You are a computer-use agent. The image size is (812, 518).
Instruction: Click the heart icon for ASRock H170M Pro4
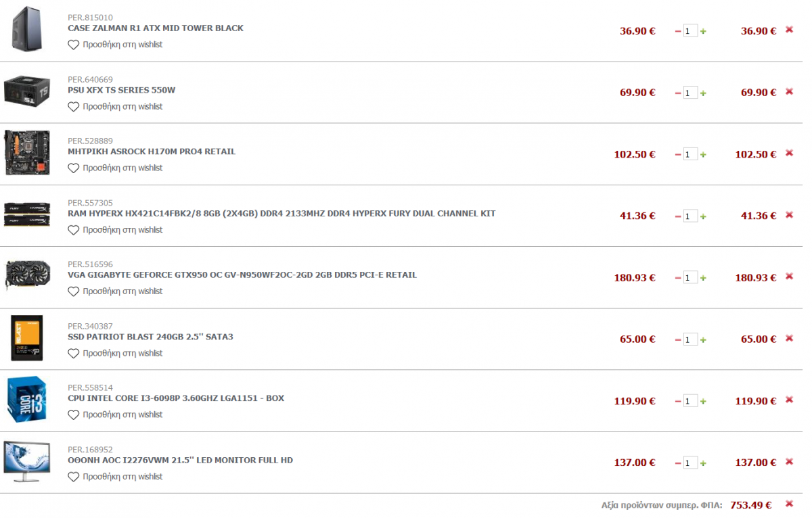pyautogui.click(x=74, y=168)
